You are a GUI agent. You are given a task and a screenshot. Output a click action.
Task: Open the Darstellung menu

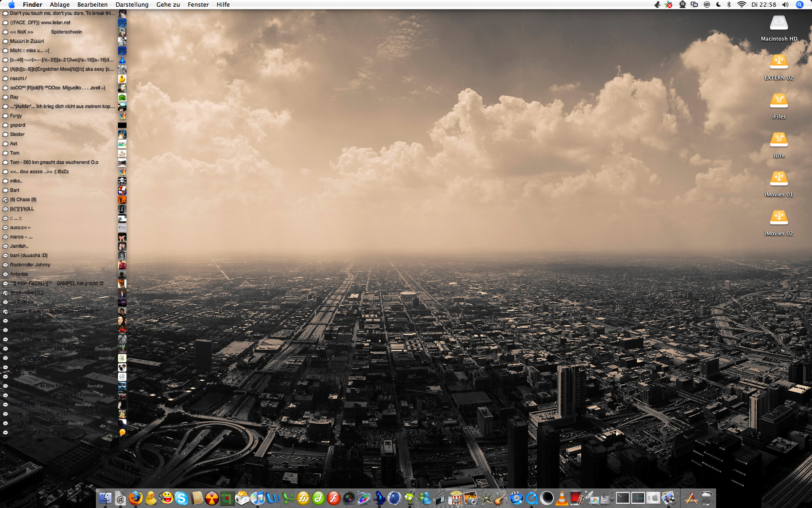click(x=132, y=5)
